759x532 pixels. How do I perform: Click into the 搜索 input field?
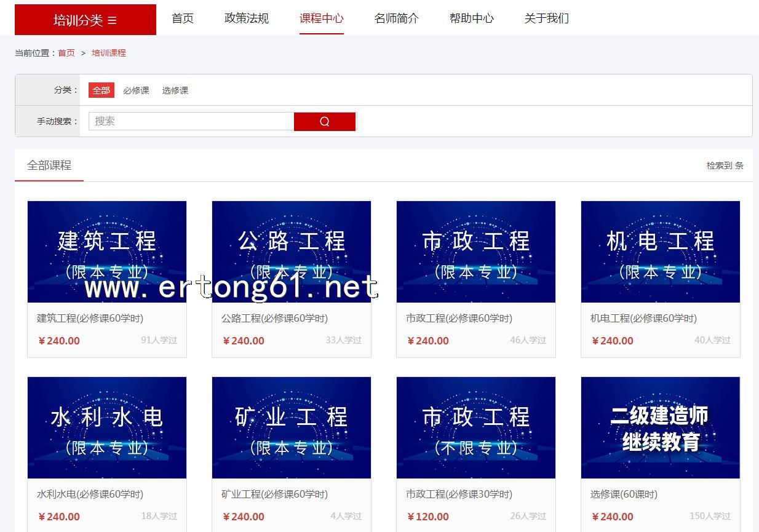[191, 121]
